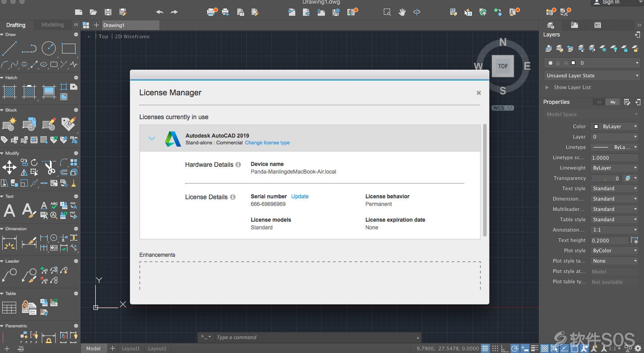Activate the Pan hand tool
The height and width of the screenshot is (353, 644).
point(402,12)
